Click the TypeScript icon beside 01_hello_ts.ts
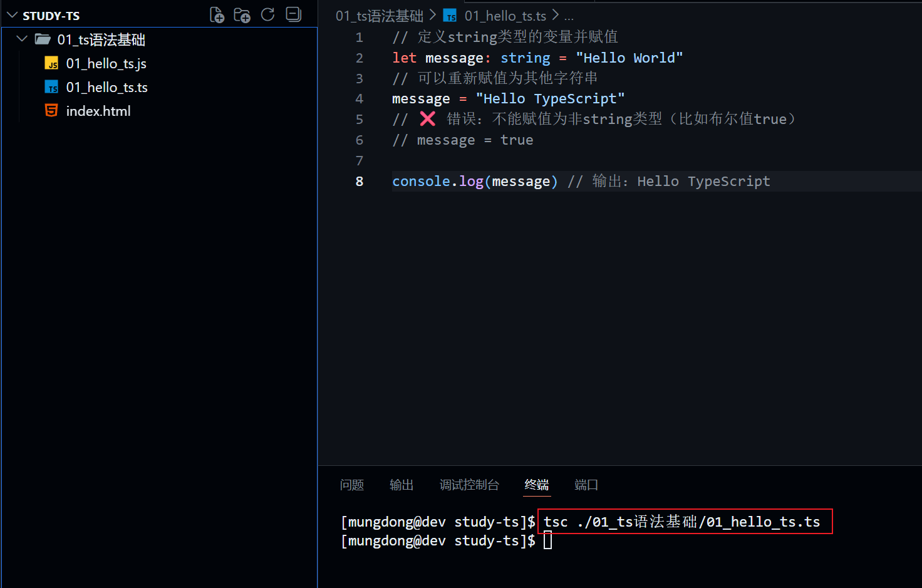This screenshot has width=922, height=588. (51, 86)
